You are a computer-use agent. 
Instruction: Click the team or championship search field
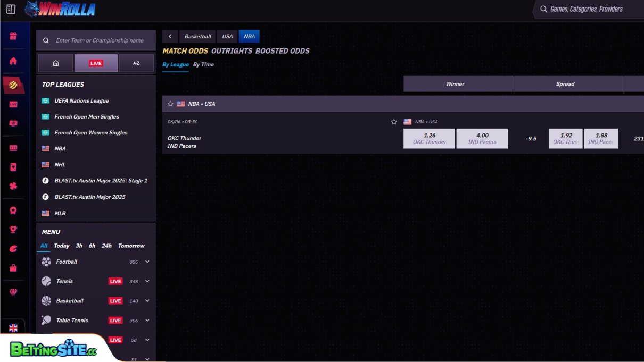coord(100,40)
